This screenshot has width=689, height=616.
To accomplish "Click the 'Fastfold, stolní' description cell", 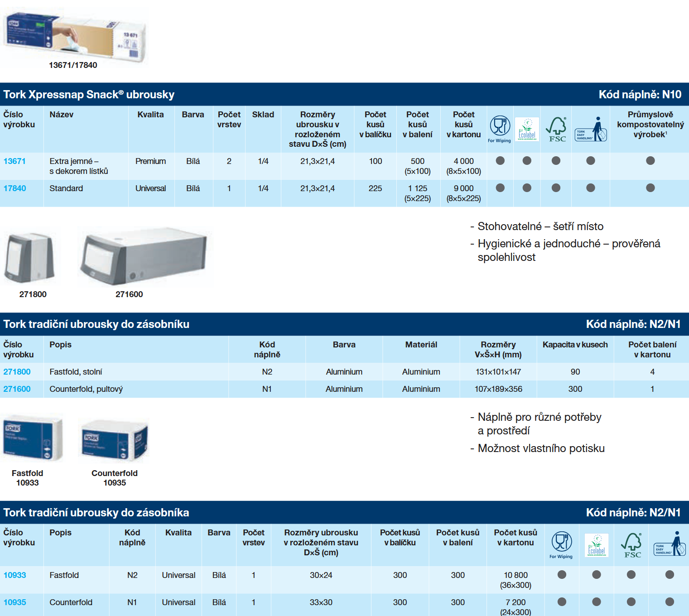I will click(x=76, y=372).
